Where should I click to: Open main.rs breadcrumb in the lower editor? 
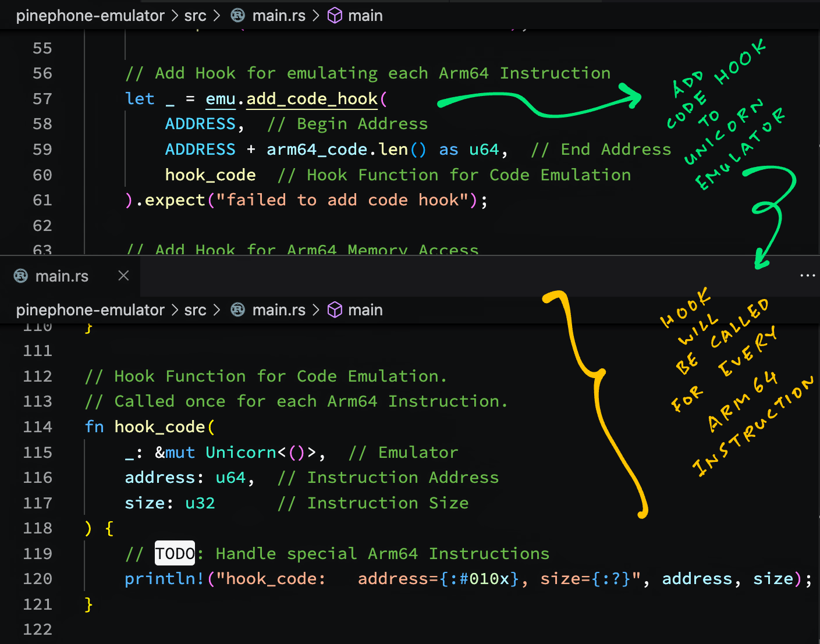coord(279,310)
